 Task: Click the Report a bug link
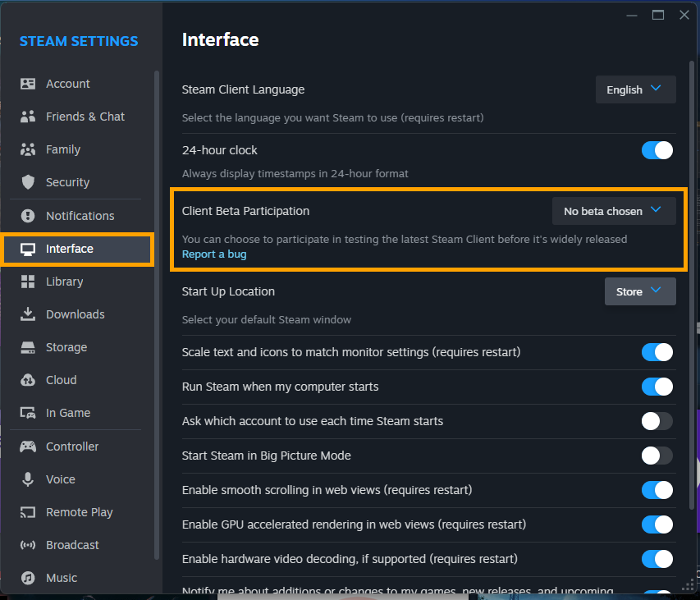(x=214, y=254)
